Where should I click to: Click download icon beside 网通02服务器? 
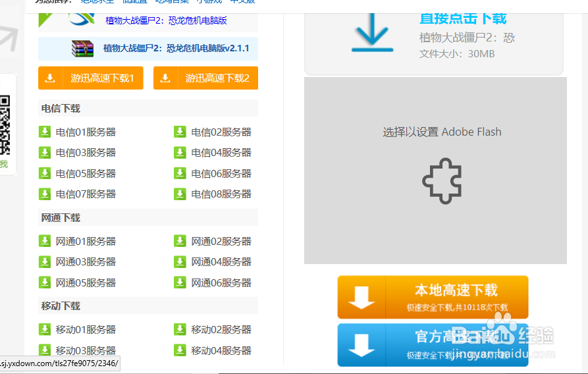pyautogui.click(x=180, y=241)
